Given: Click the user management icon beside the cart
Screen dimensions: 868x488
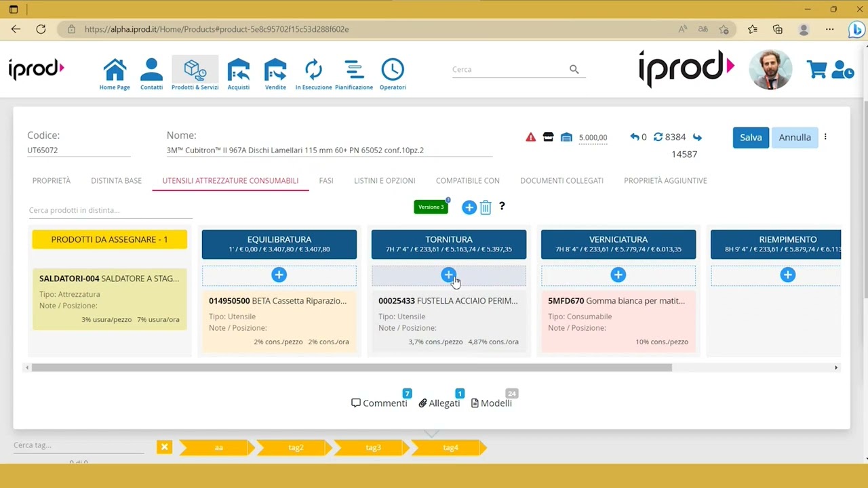Looking at the screenshot, I should 842,69.
